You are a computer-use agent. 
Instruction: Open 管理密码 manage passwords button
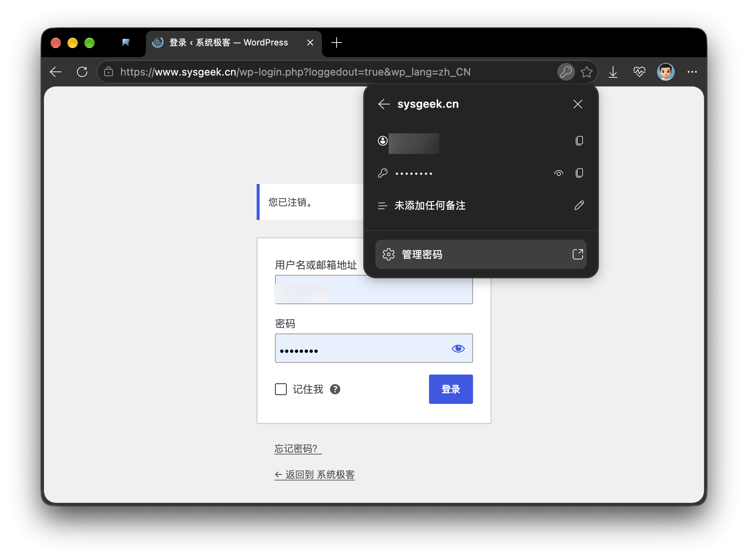click(x=481, y=254)
